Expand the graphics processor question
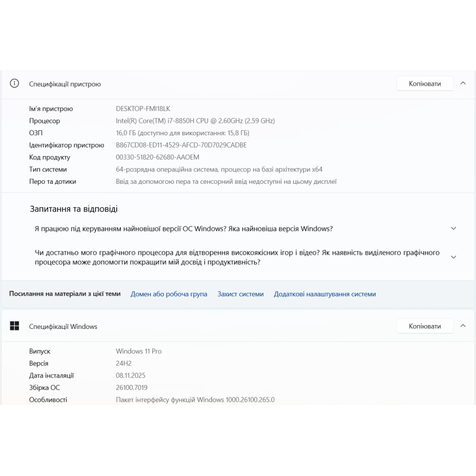 453,257
